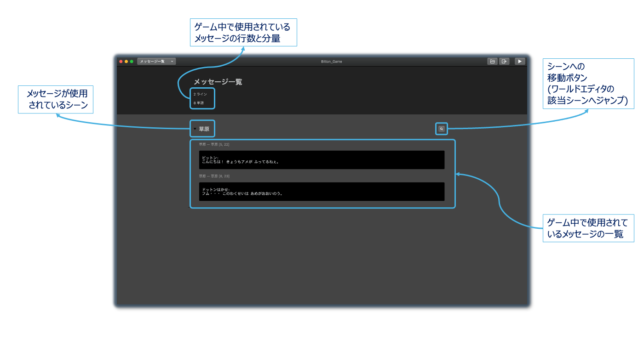This screenshot has width=644, height=362.
Task: Click the Bitton_Game window title
Action: coord(331,62)
